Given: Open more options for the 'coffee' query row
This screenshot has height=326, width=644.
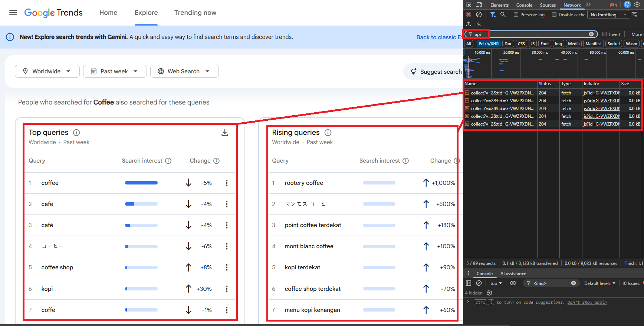Looking at the screenshot, I should [x=227, y=183].
